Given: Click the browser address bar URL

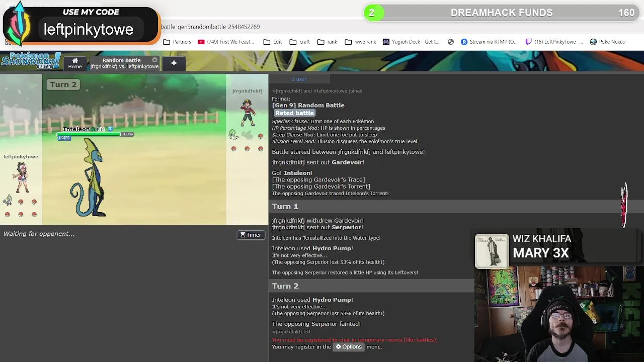Looking at the screenshot, I should pos(210,27).
